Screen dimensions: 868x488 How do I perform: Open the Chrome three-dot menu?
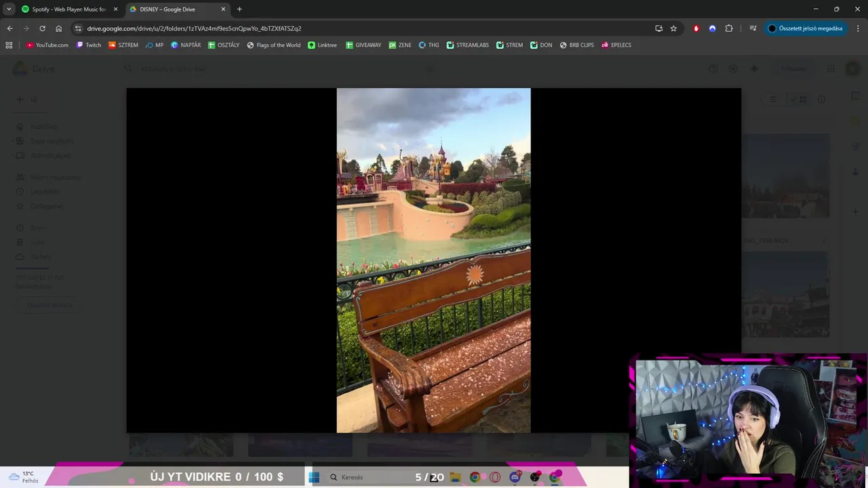click(x=857, y=28)
